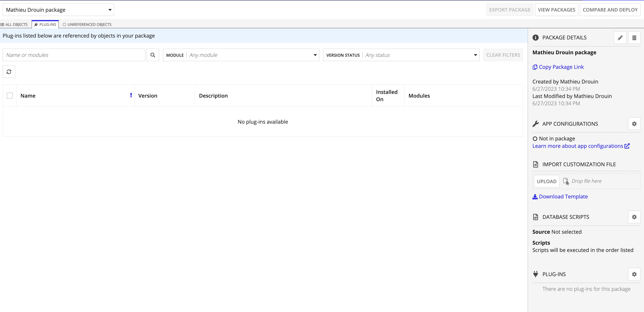The height and width of the screenshot is (312, 644).
Task: Click the Description column header
Action: (x=213, y=96)
